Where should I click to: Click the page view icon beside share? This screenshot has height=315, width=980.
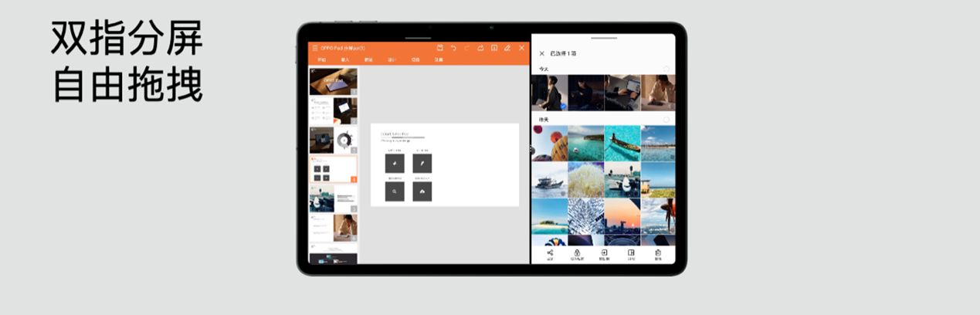point(494,48)
